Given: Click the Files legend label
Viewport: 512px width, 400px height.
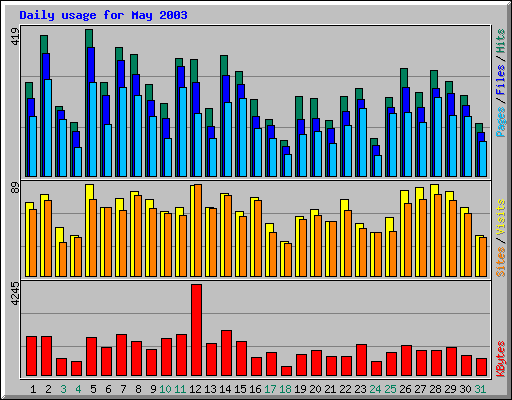Looking at the screenshot, I should coord(500,79).
